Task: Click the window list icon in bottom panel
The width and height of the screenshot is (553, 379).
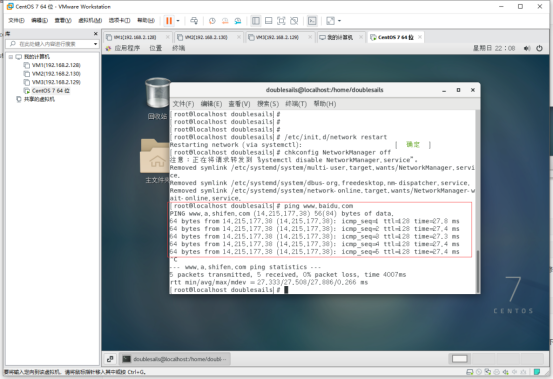Action: click(110, 359)
